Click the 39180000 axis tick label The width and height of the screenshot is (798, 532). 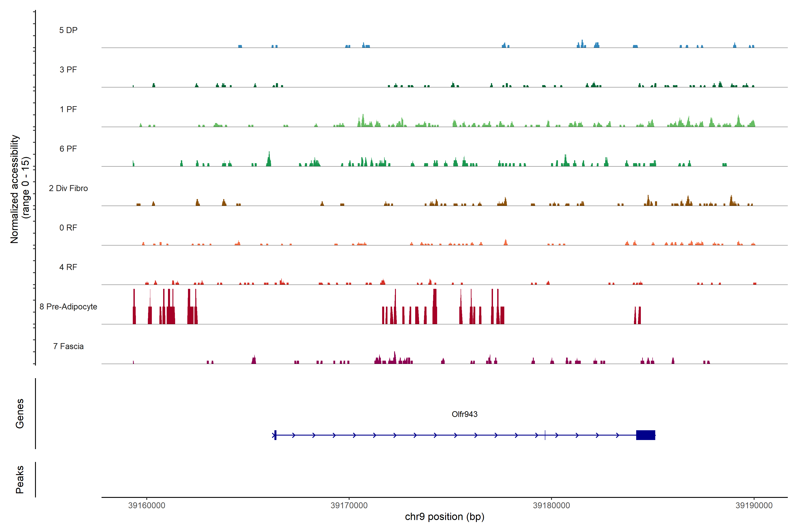551,505
